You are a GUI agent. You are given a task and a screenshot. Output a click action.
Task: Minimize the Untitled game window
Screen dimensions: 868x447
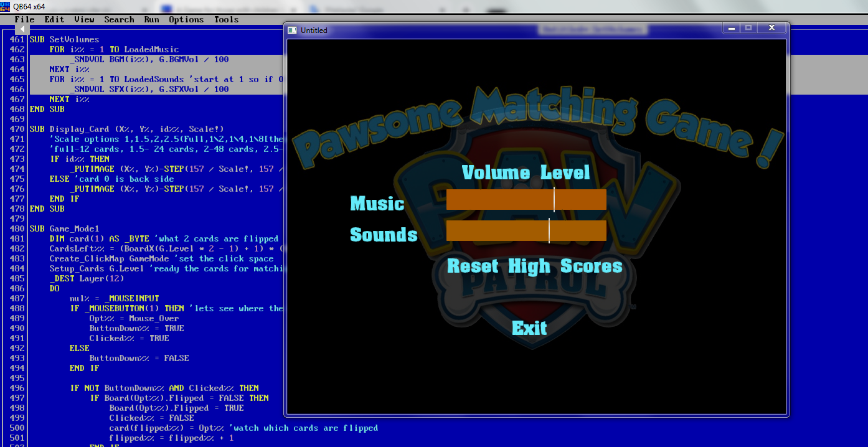point(732,28)
